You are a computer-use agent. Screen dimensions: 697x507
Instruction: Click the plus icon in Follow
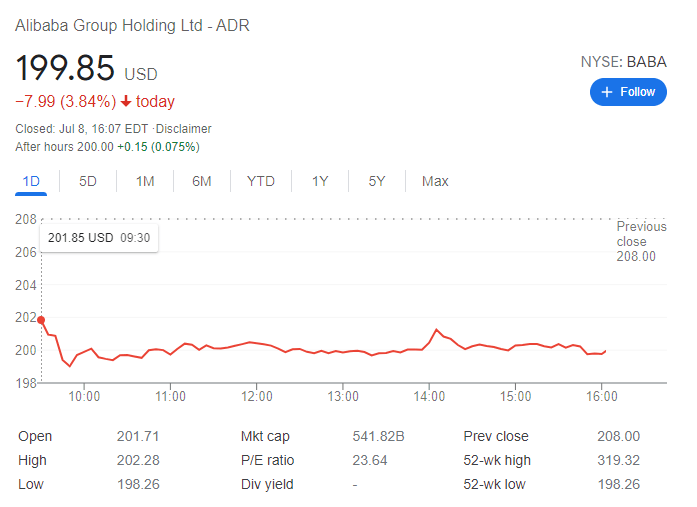(x=606, y=92)
